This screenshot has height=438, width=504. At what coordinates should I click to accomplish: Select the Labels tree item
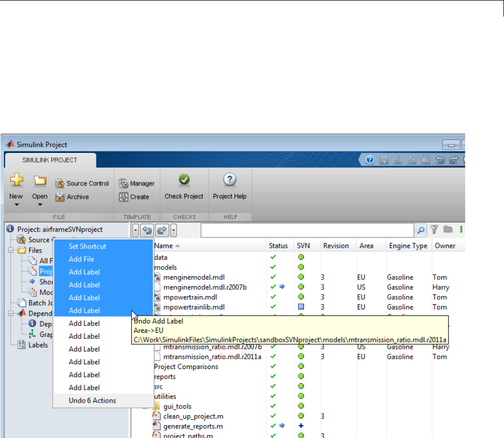[x=38, y=345]
